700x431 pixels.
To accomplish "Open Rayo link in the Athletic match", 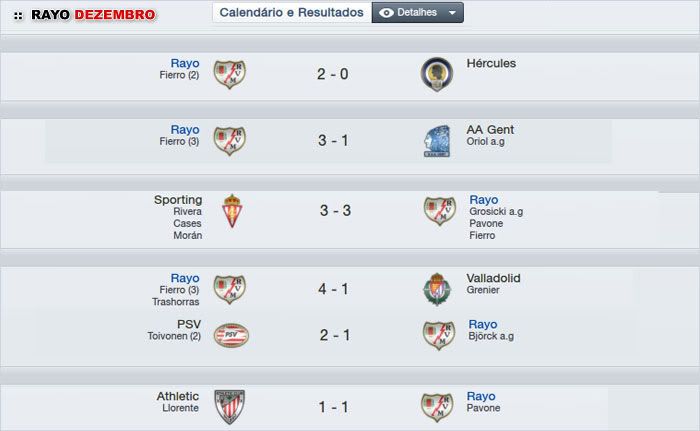I will (x=481, y=396).
